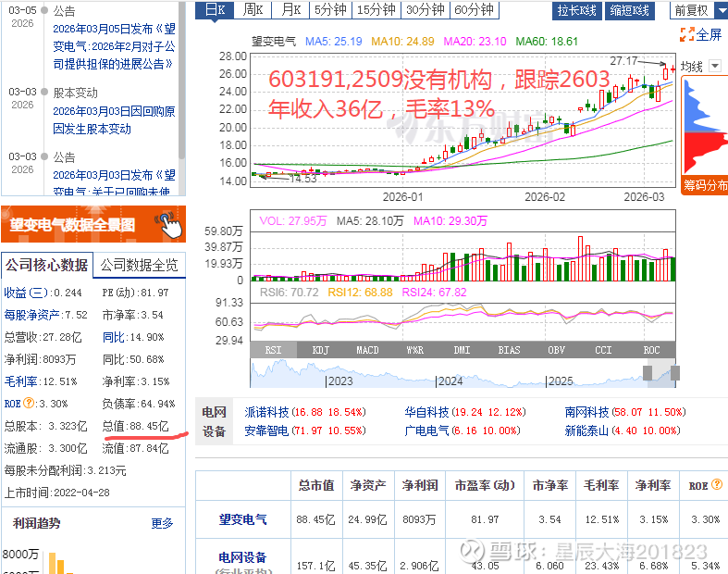The height and width of the screenshot is (574, 728).
Task: Select the 前复权 adjustment box
Action: point(691,10)
